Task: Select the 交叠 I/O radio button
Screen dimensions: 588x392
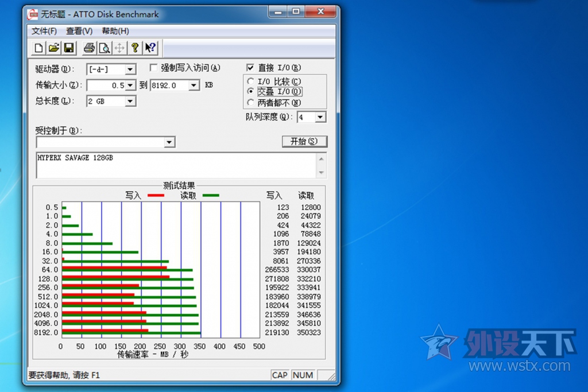Action: point(250,91)
